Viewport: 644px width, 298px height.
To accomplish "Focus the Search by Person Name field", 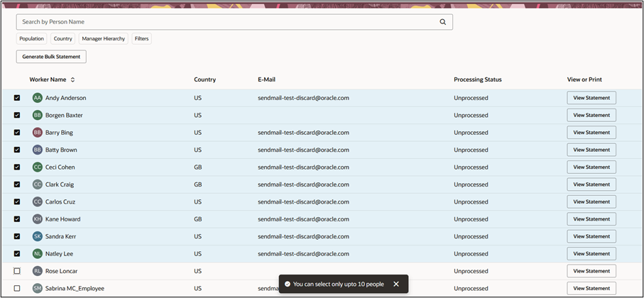I will coord(227,22).
